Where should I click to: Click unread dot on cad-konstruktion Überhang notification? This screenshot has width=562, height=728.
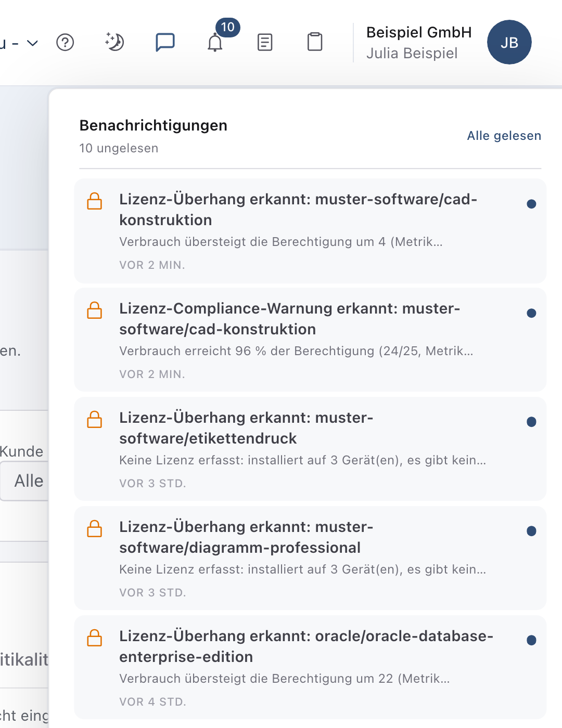[531, 204]
